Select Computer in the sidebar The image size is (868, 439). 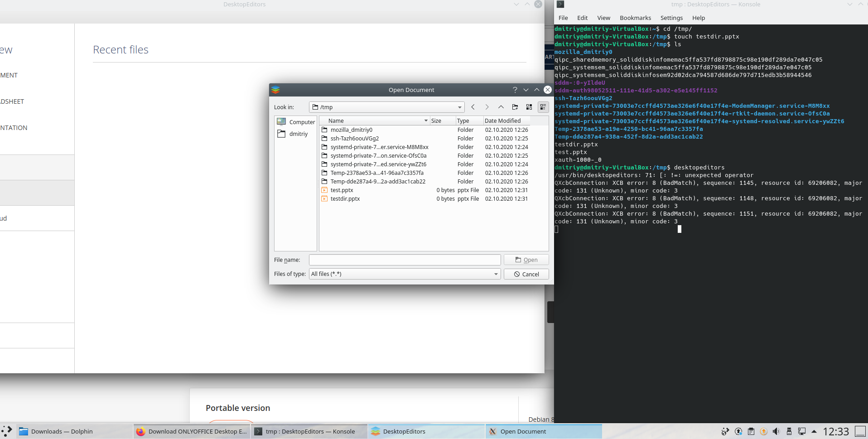tap(302, 122)
